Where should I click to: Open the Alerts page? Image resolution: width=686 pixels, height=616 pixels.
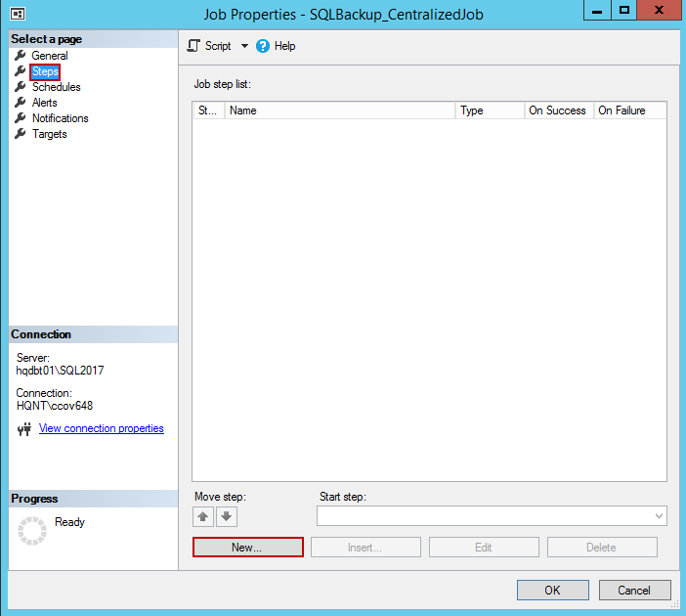(45, 103)
